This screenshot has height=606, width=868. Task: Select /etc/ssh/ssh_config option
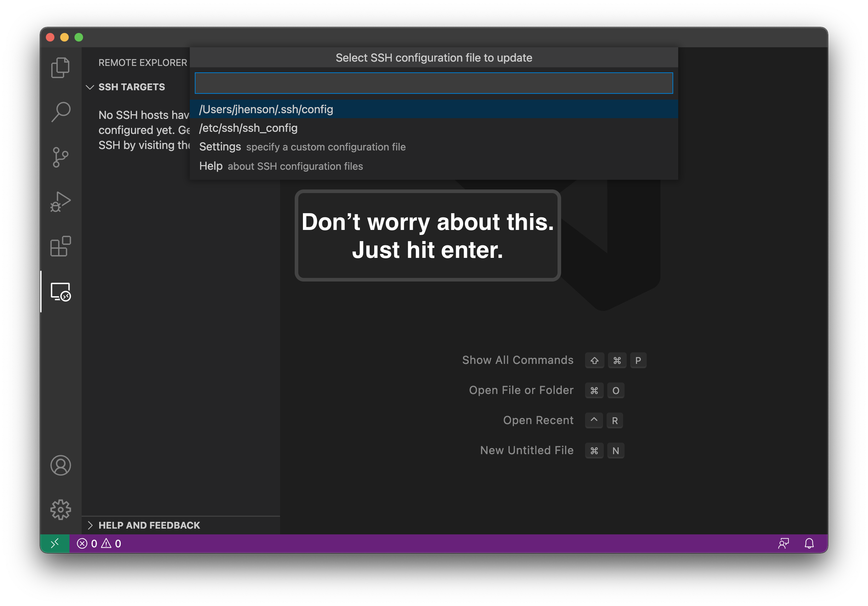249,128
